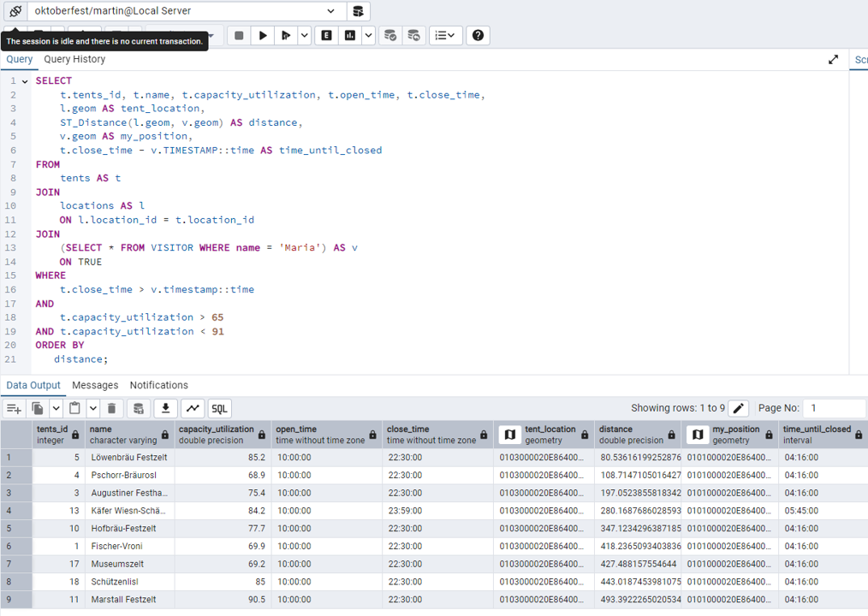Switch to the Query History tab
This screenshot has height=616, width=868.
[74, 59]
